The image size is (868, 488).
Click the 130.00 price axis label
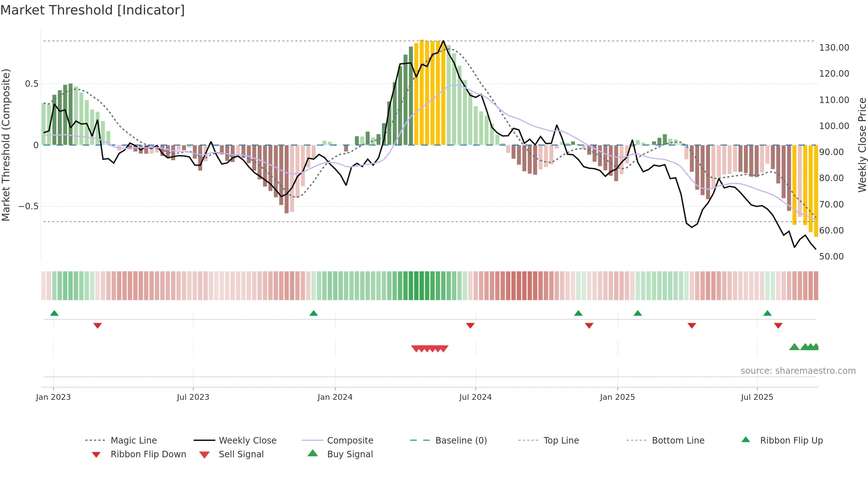coord(834,48)
